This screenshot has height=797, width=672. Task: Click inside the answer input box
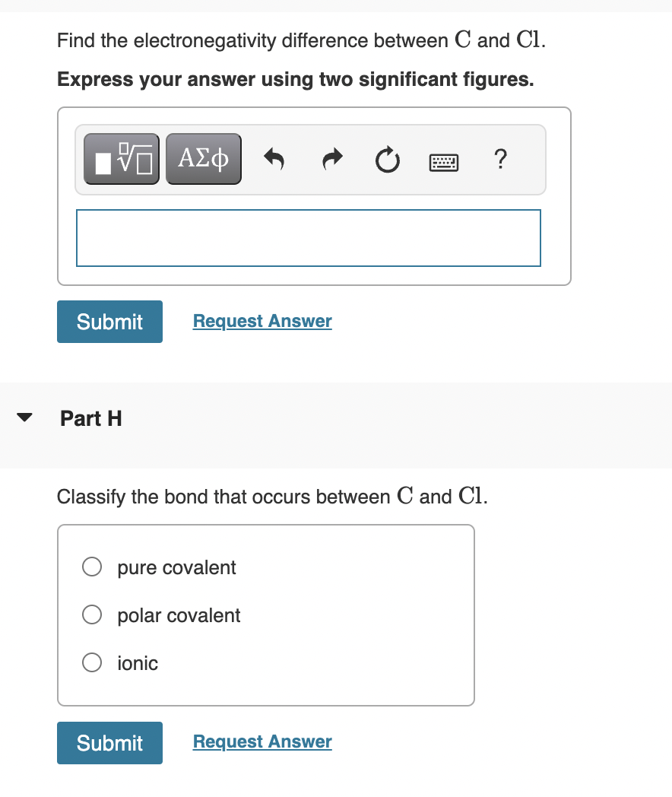coord(308,237)
